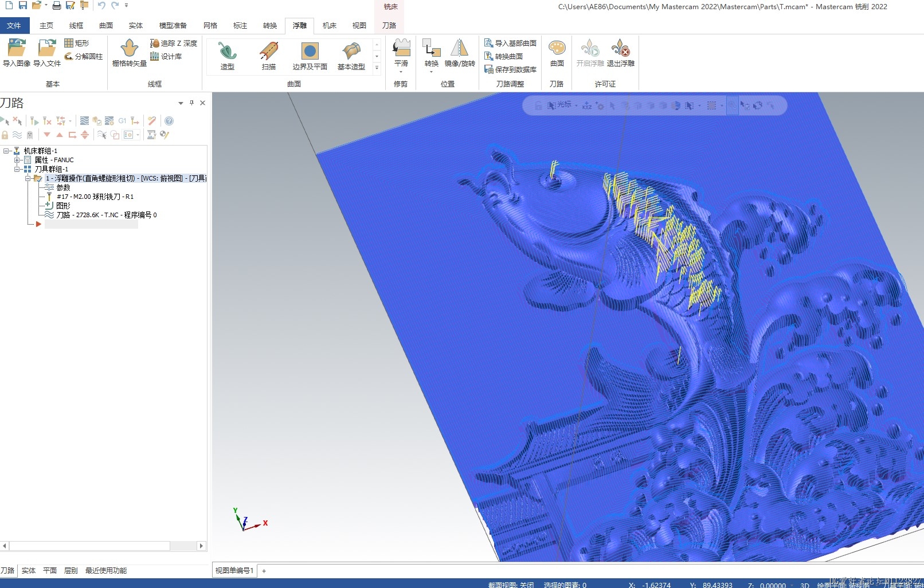
Task: Open the 文件 menu tab
Action: [14, 25]
